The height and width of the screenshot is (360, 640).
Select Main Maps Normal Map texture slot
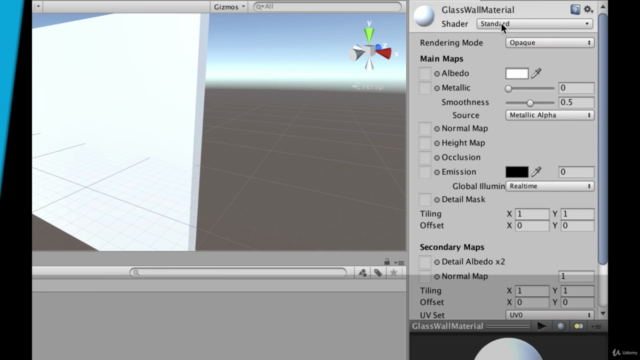coord(425,129)
